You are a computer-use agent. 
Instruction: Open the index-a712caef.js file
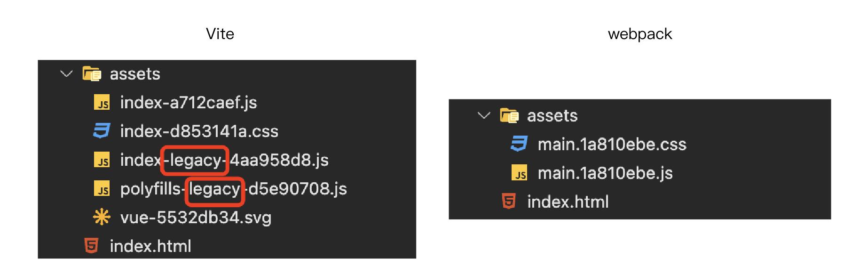[189, 103]
